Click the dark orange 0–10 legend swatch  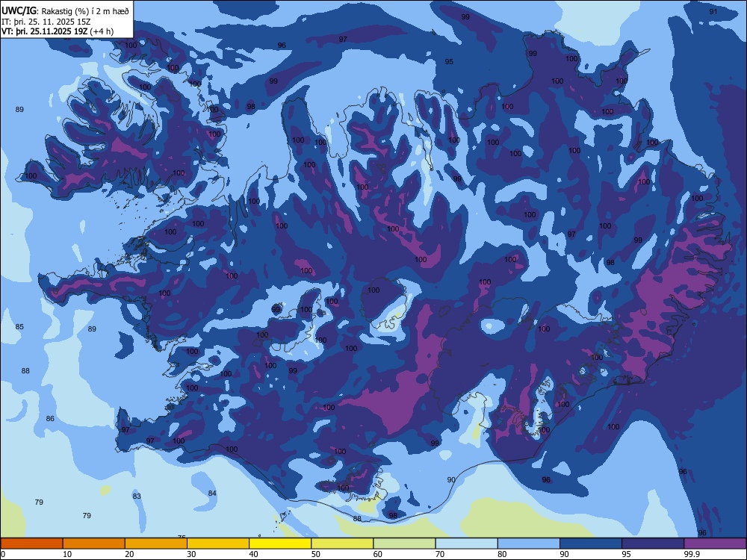click(31, 544)
